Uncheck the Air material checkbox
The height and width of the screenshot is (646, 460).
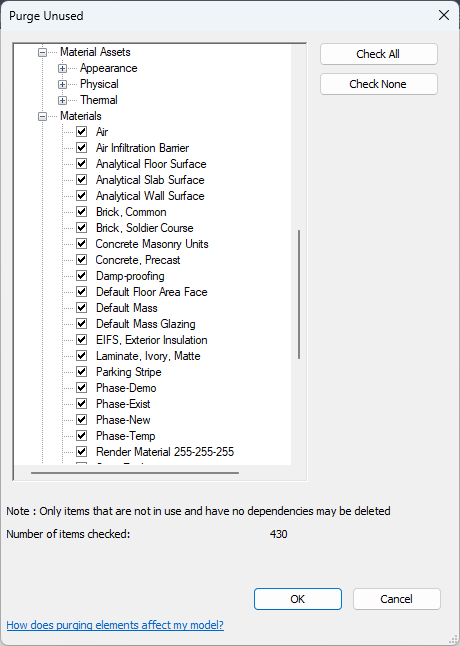(x=82, y=132)
